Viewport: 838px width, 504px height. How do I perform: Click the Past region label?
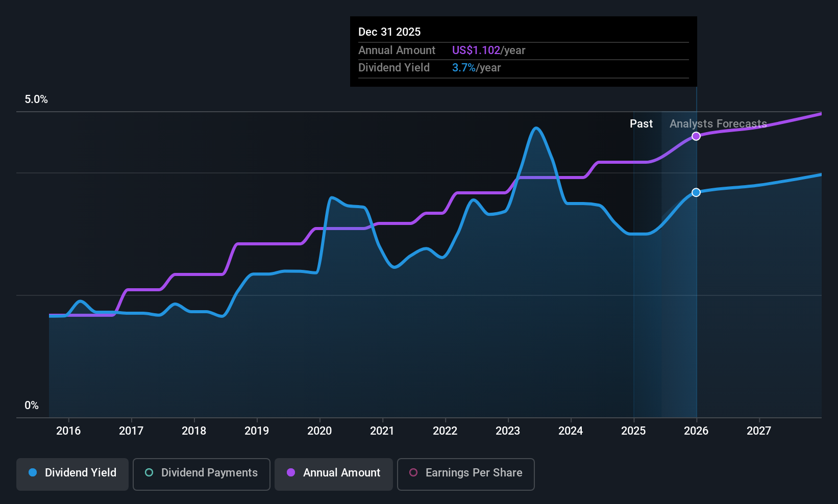(641, 124)
